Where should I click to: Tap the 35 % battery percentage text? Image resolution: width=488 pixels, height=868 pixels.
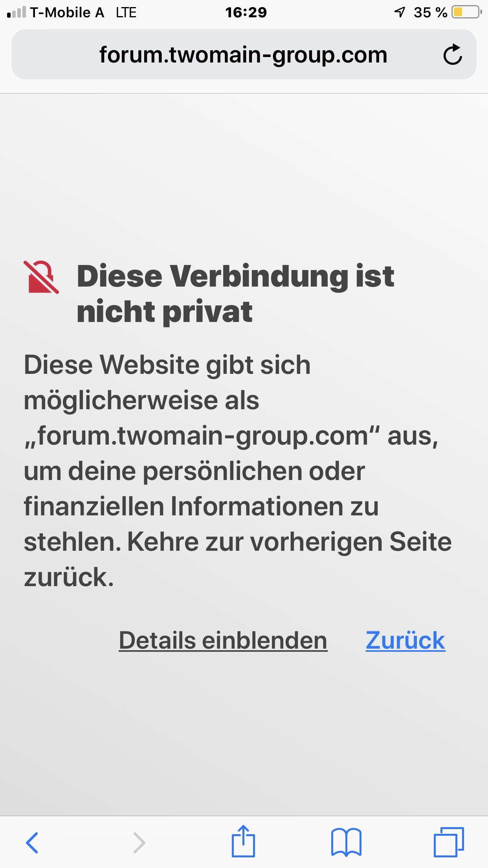431,12
